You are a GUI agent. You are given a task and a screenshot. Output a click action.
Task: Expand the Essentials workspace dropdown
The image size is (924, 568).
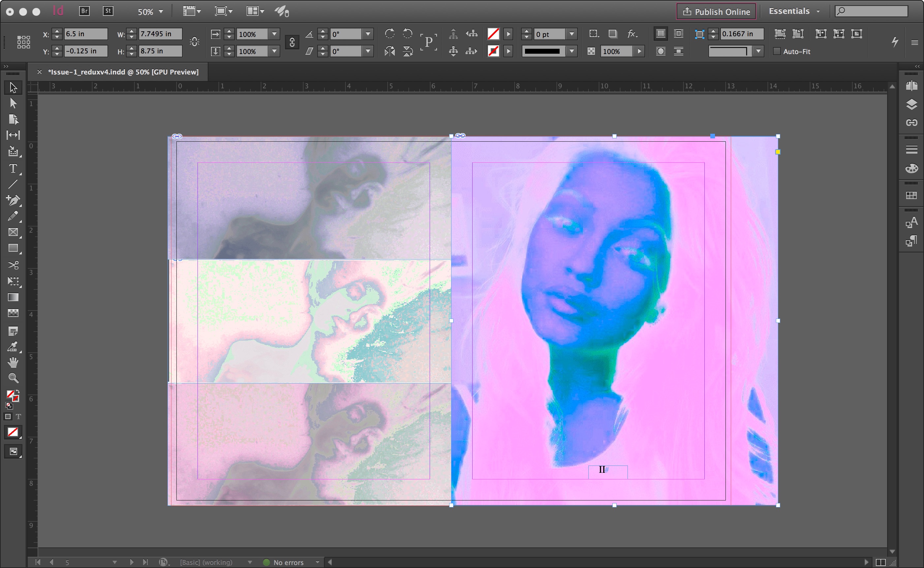[x=818, y=11]
